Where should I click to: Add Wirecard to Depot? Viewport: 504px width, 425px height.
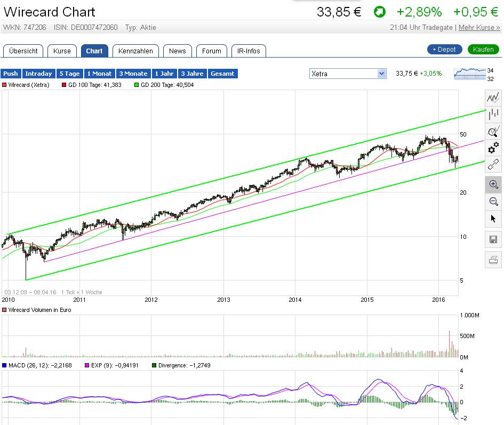(x=444, y=49)
